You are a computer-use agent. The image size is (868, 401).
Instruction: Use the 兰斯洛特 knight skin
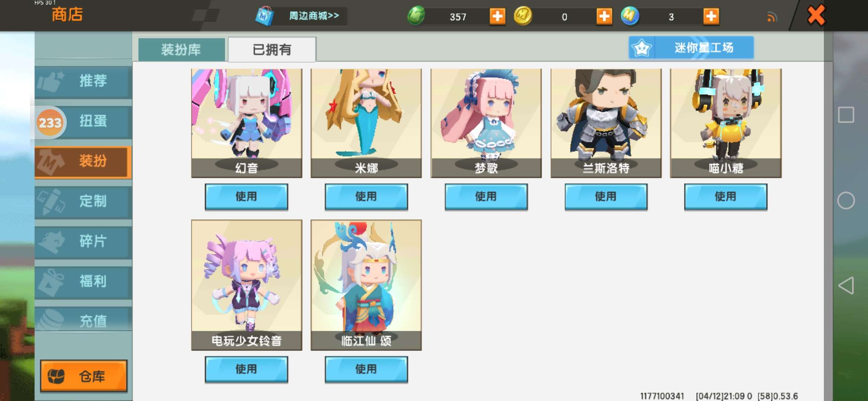(606, 197)
